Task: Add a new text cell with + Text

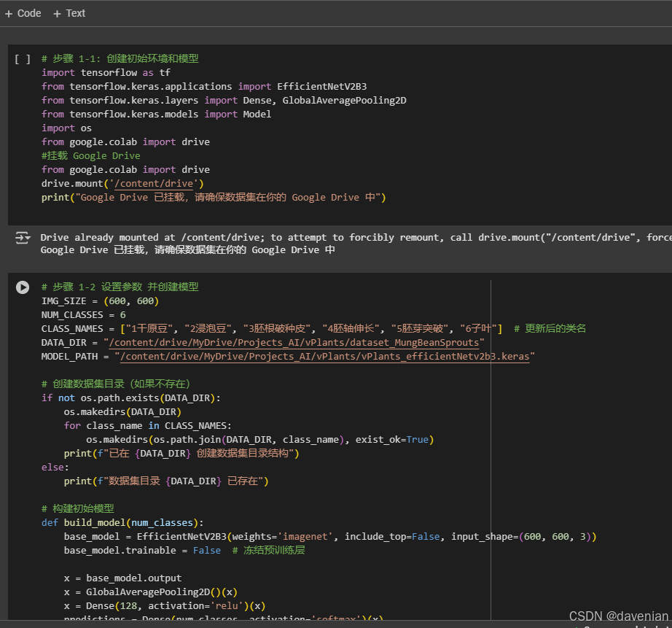Action: tap(69, 13)
